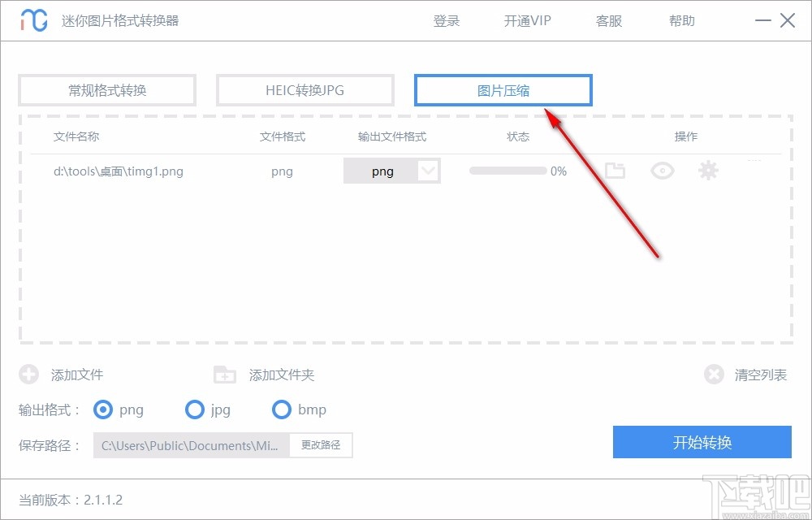Open the 帮助 menu
The image size is (812, 520).
point(682,21)
